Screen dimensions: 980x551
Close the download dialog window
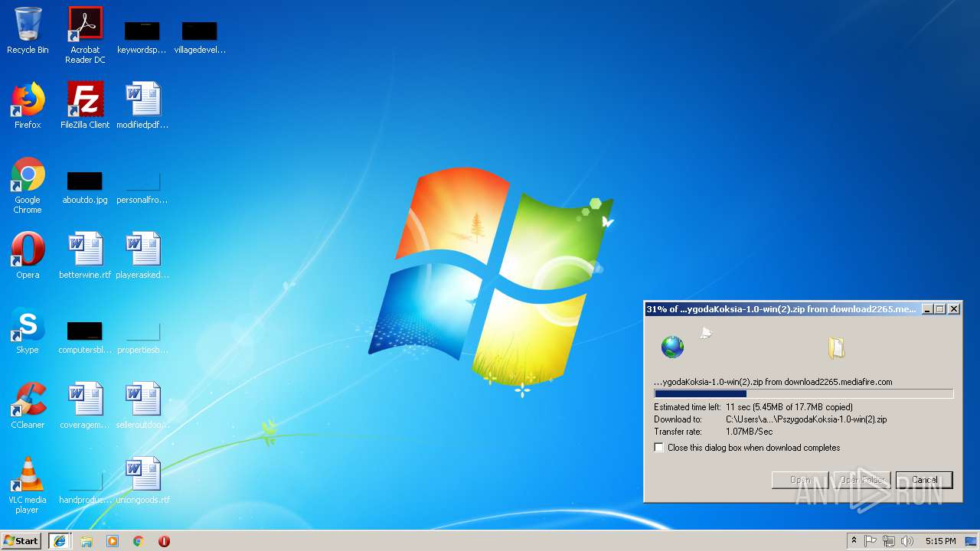tap(954, 309)
